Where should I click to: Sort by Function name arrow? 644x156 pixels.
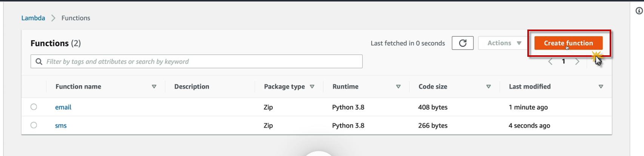click(154, 87)
